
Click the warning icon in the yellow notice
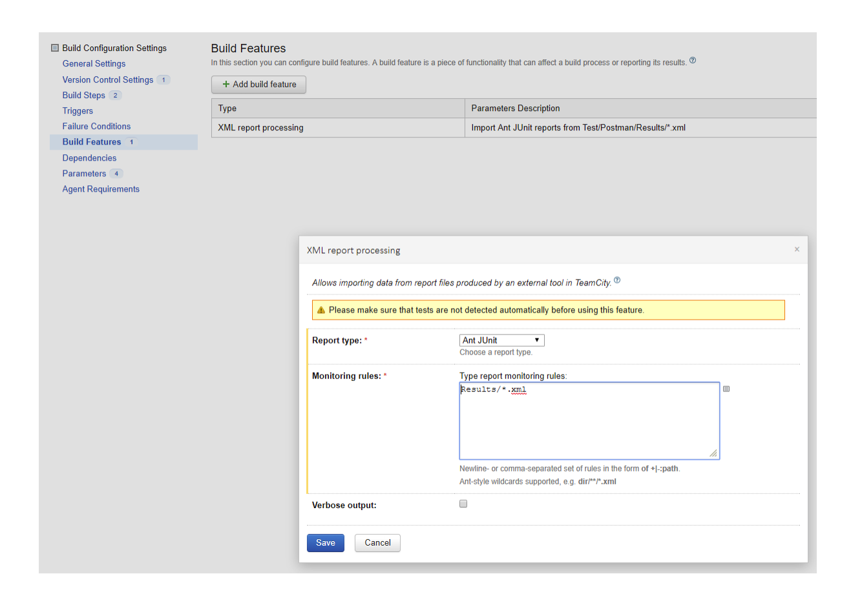pyautogui.click(x=321, y=311)
